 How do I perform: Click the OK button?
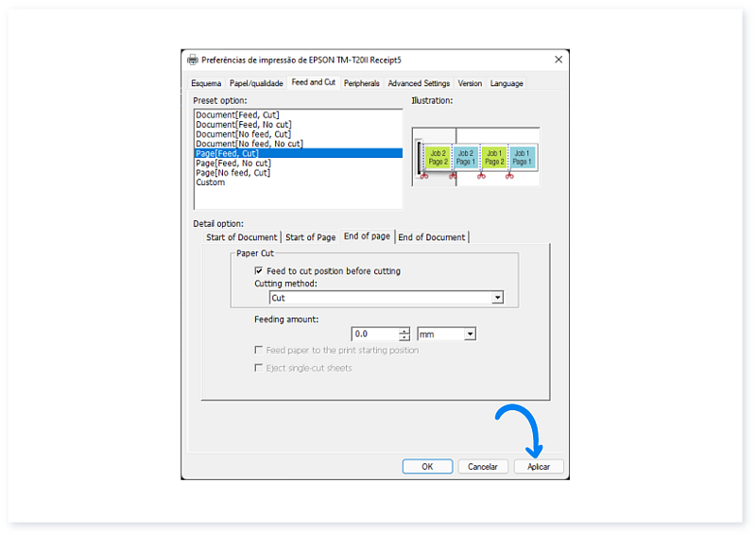coord(427,466)
